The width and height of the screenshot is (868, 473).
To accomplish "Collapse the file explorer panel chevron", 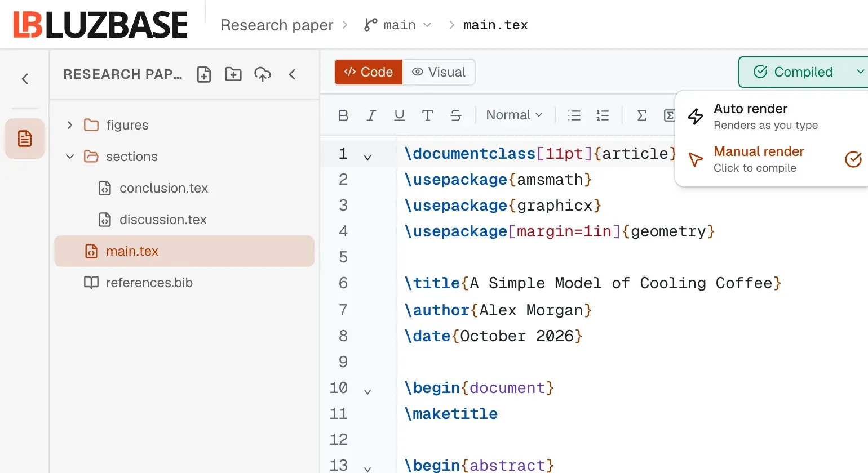I will point(292,74).
